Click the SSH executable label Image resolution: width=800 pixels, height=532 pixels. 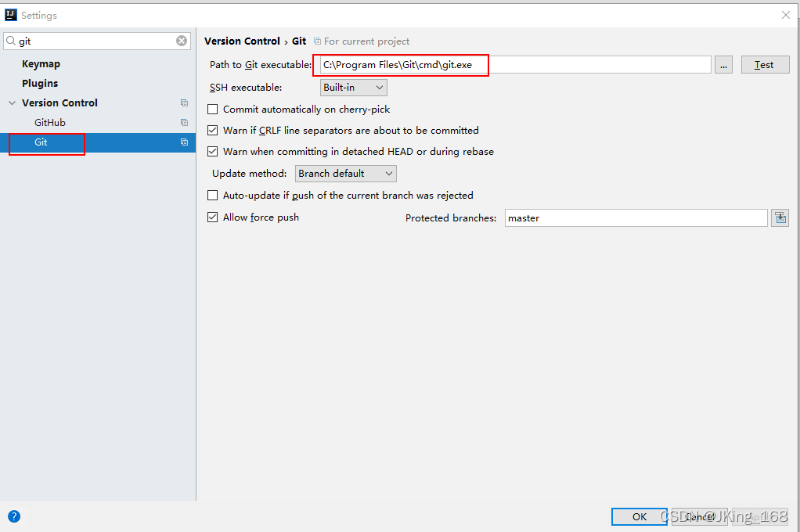(246, 87)
